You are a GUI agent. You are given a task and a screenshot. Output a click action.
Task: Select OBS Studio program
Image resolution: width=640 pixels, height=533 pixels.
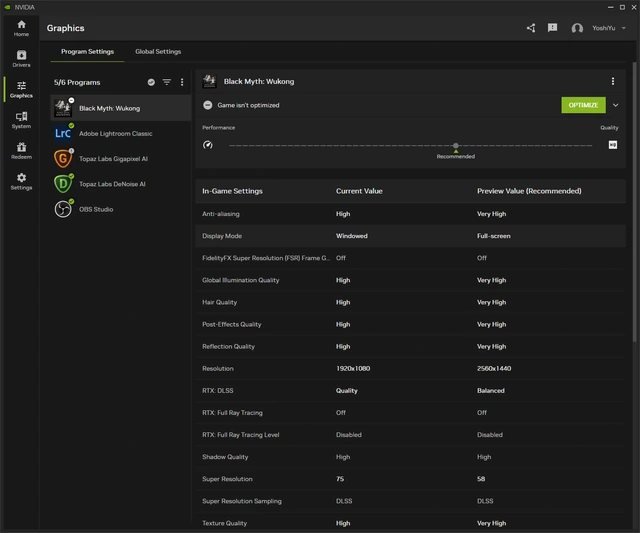(121, 209)
